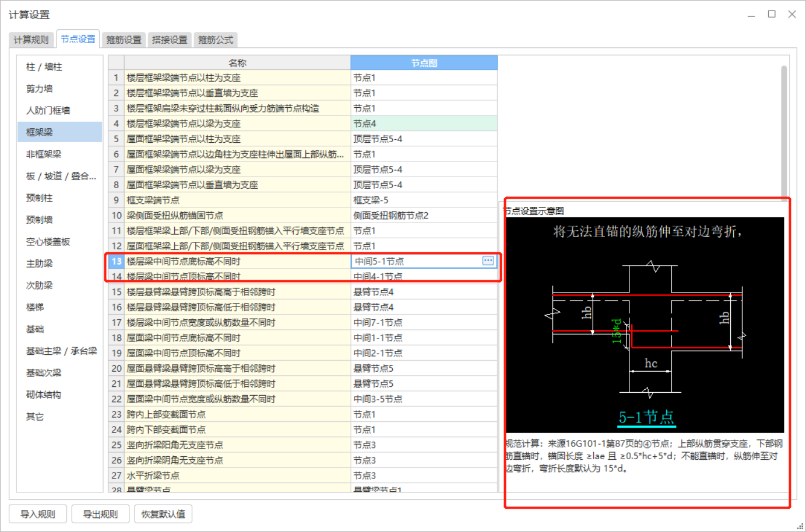The width and height of the screenshot is (806, 532).
Task: Select row 11 楼层框架梁上部/下部 parallel wall node
Action: (x=237, y=231)
